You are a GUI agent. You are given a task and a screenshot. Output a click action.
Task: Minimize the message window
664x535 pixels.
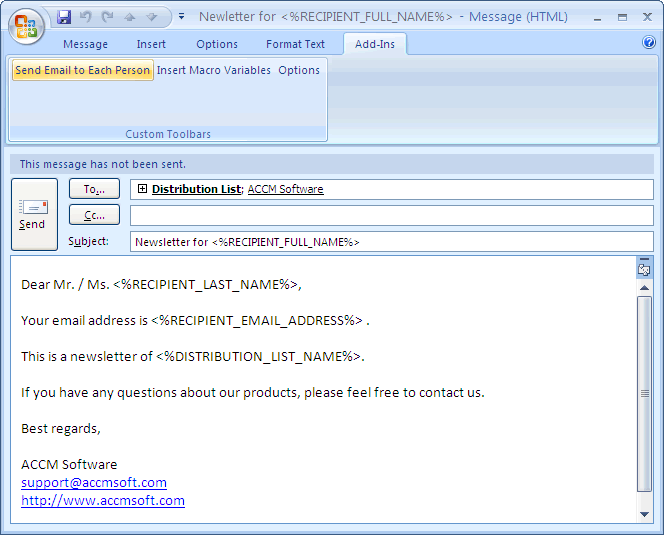coord(598,17)
